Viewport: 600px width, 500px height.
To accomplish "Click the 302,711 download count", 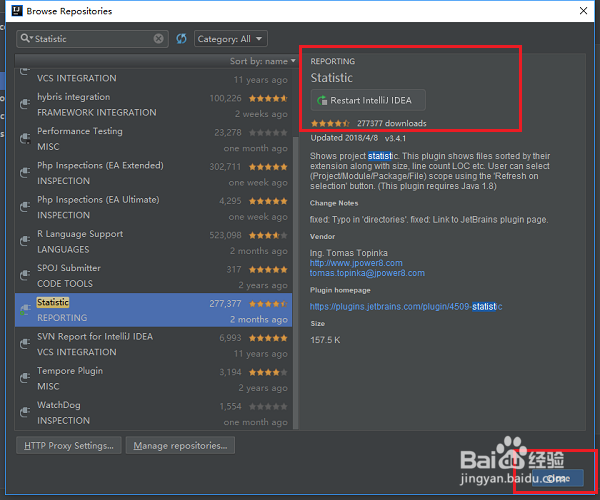I will click(x=225, y=167).
